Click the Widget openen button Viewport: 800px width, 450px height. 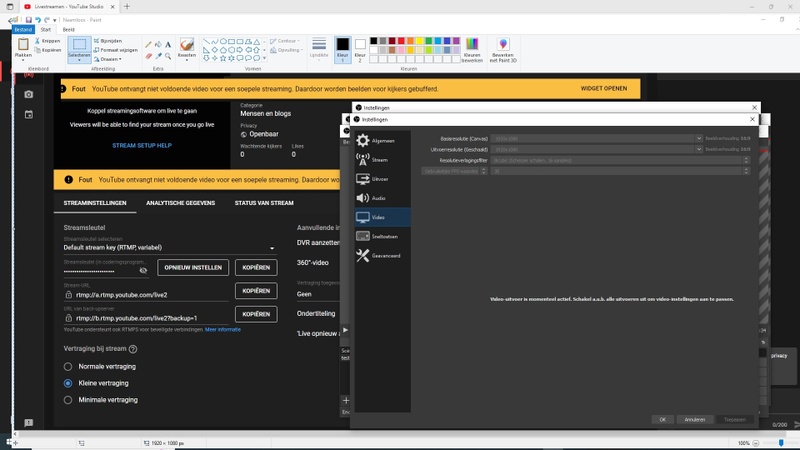point(604,88)
